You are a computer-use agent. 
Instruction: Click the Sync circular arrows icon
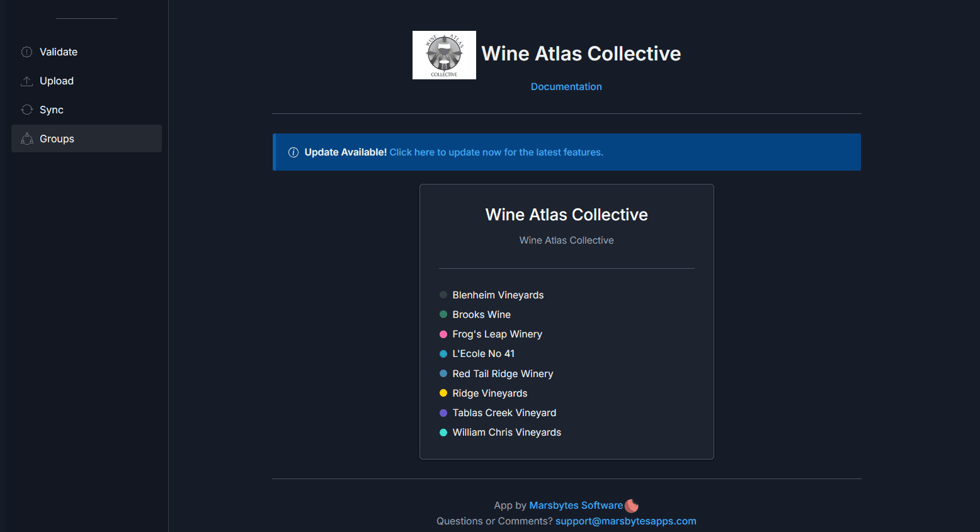[x=26, y=110]
